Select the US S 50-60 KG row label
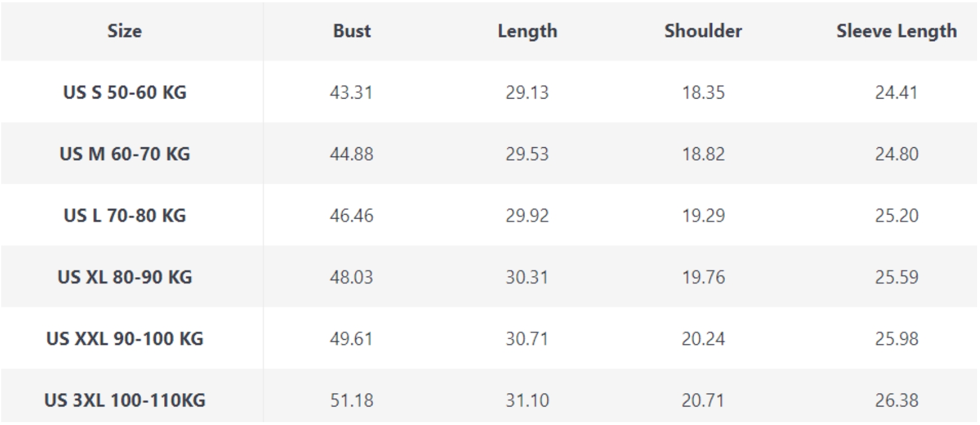Screen dimensions: 980x425 (125, 92)
